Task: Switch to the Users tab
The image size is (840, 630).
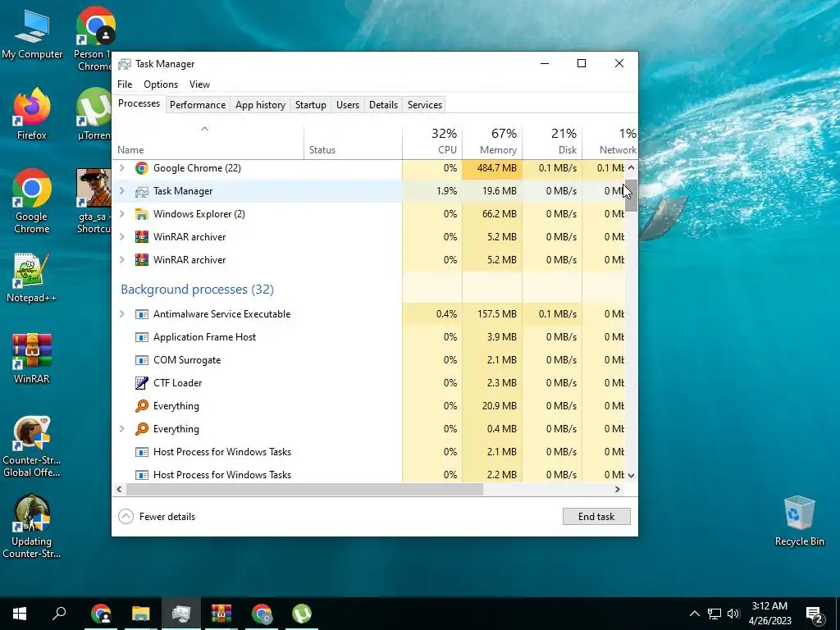Action: pos(348,105)
